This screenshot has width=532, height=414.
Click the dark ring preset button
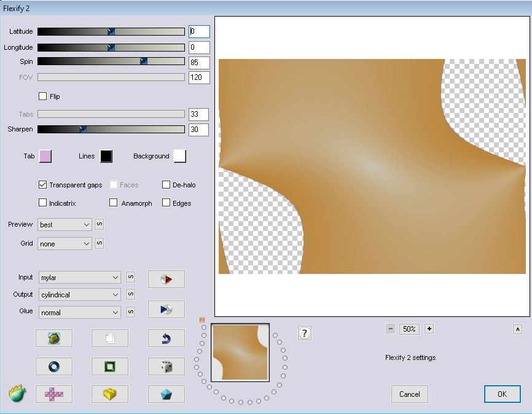tap(53, 367)
